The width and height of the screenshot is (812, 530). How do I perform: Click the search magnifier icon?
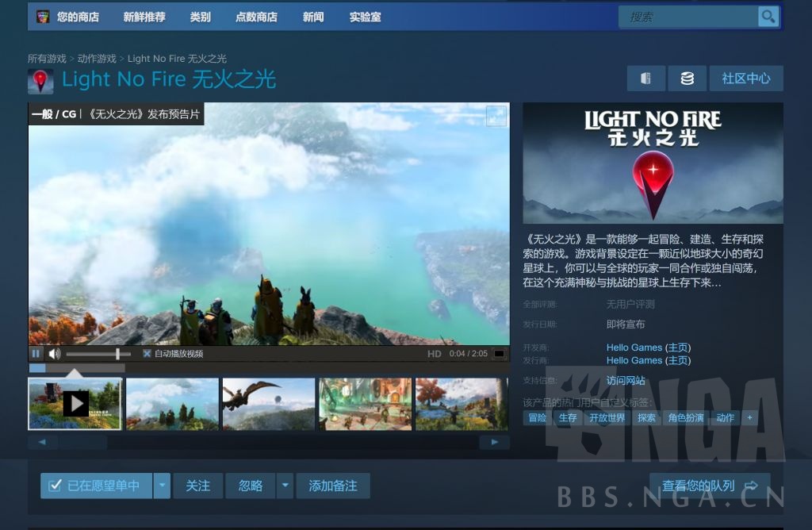coord(768,17)
